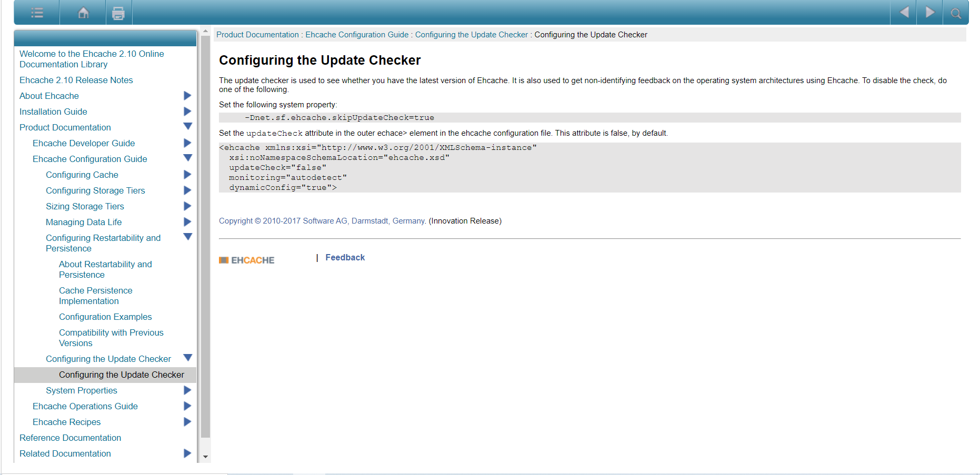980x475 pixels.
Task: Expand the System Properties arrow
Action: (187, 390)
